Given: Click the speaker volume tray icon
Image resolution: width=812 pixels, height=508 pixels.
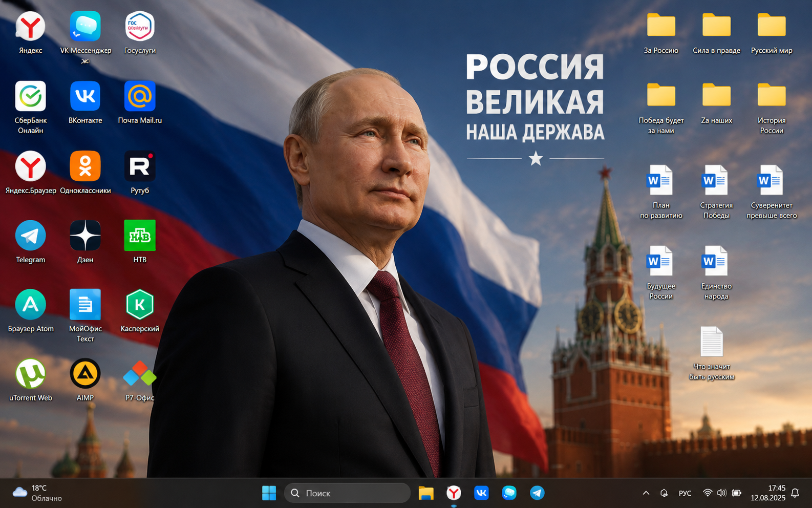Looking at the screenshot, I should 722,493.
